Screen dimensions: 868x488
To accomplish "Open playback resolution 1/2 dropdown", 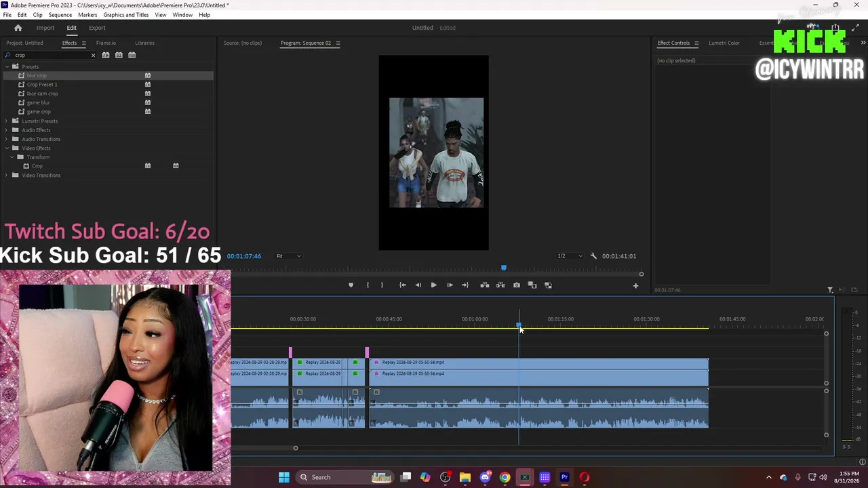I will tap(570, 256).
